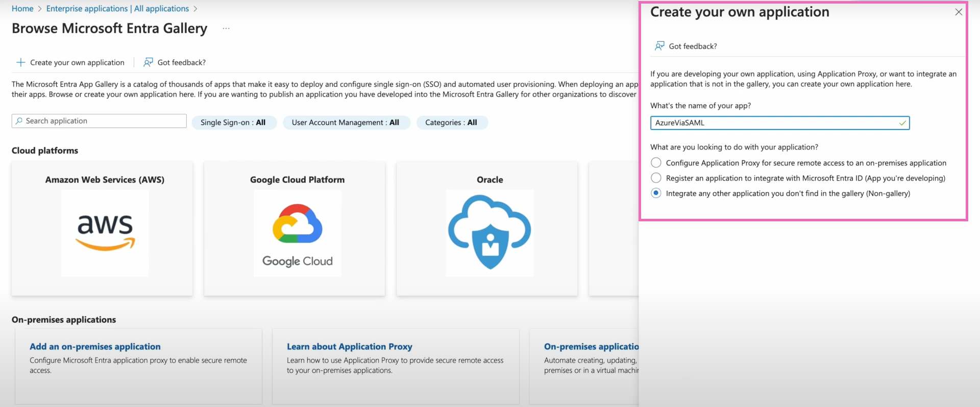Open Enterprise applications | All applications breadcrumb
The height and width of the screenshot is (407, 980).
coord(117,9)
